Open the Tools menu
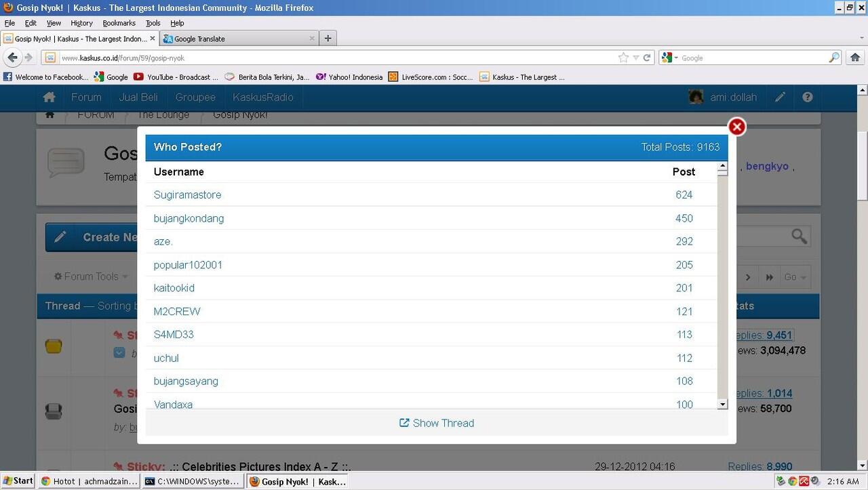Image resolution: width=868 pixels, height=490 pixels. coord(153,23)
